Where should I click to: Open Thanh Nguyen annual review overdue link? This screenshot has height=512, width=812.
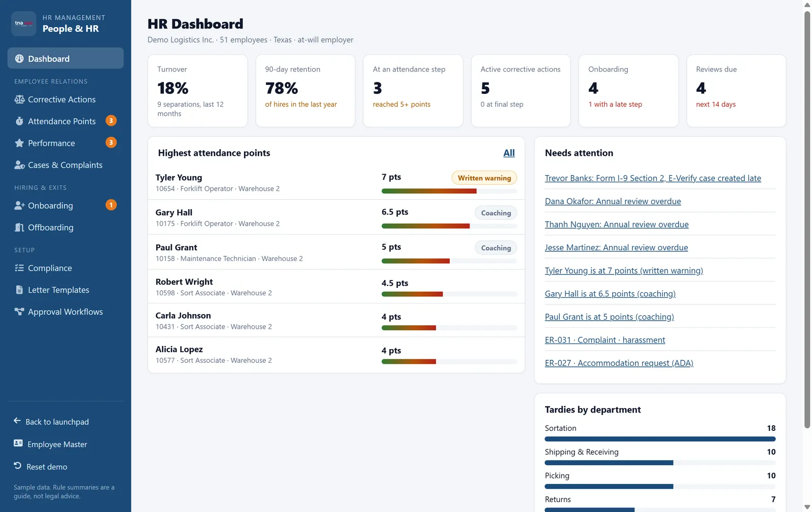(x=617, y=224)
